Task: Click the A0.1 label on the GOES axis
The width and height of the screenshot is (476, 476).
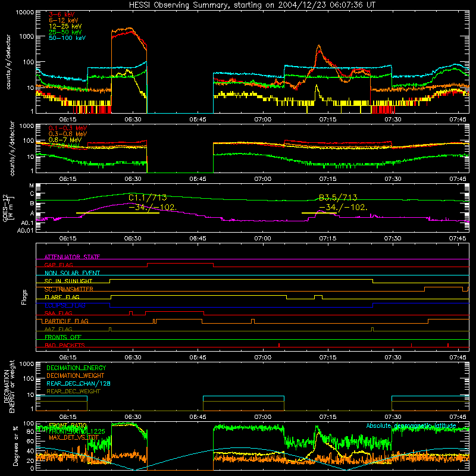Action: click(27, 223)
